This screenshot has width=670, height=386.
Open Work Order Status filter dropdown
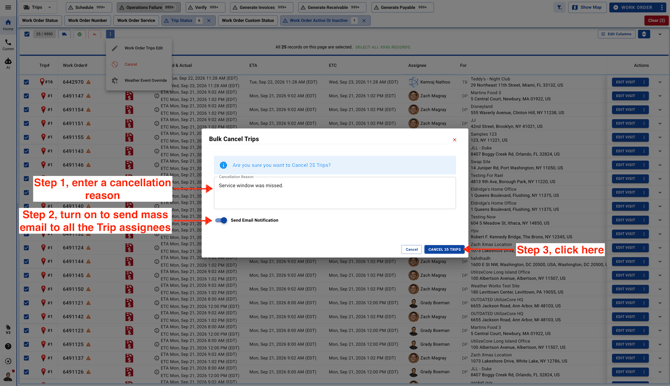(40, 21)
